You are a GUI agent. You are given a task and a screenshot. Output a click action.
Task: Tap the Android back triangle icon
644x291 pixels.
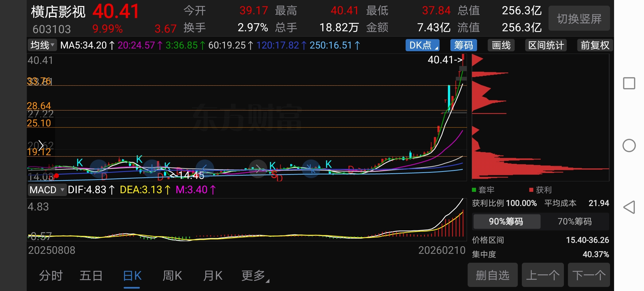629,207
